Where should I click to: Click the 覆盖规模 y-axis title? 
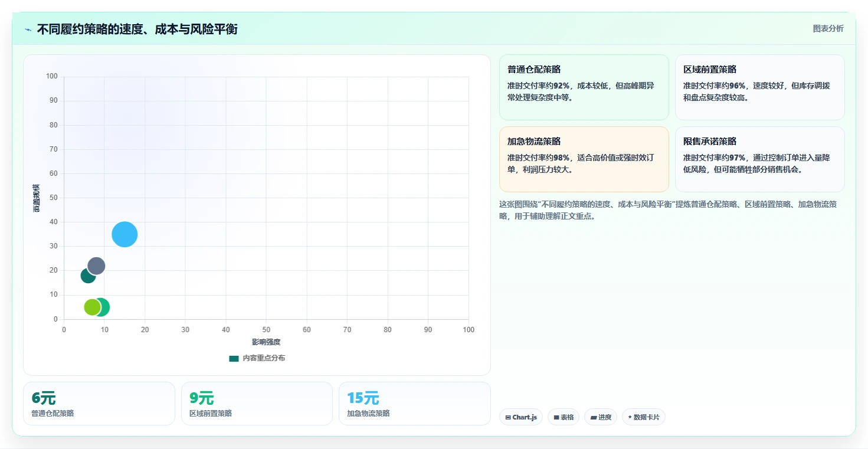pos(37,198)
